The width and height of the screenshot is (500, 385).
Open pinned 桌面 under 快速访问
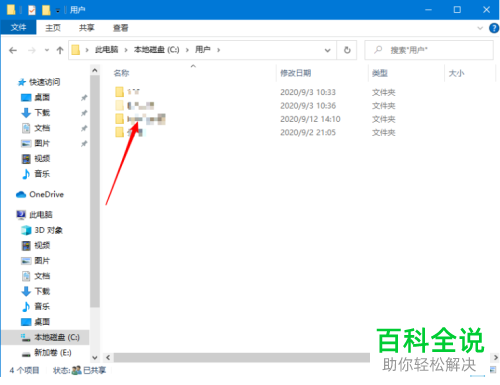[42, 97]
